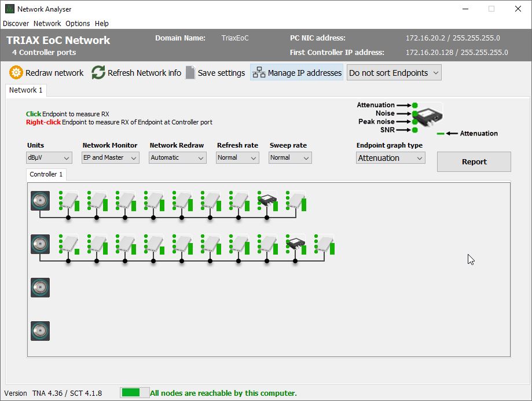Click black endpoint device on second port row
The image size is (532, 401).
click(296, 244)
